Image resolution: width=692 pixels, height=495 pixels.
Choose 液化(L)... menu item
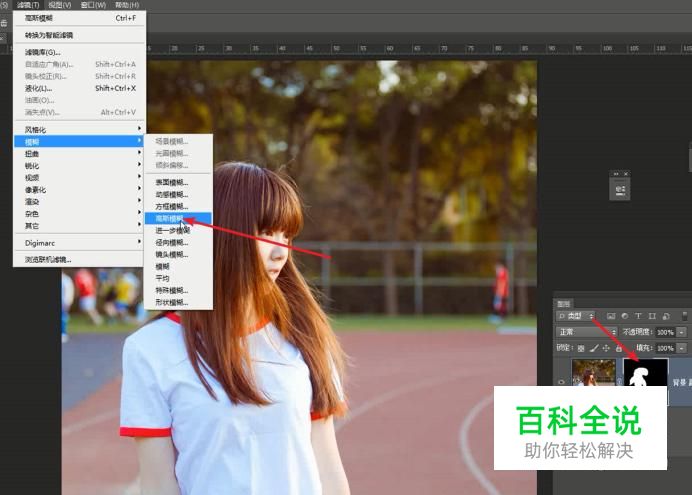point(79,88)
